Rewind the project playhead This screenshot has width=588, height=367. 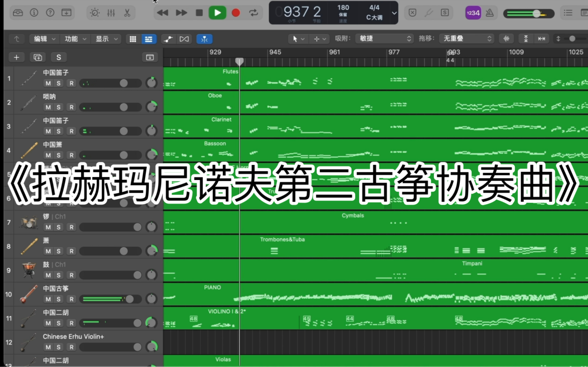tap(162, 13)
